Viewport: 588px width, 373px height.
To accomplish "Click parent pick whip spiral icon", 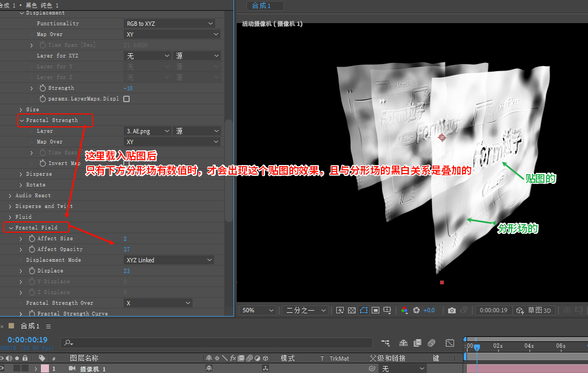I will [x=372, y=369].
